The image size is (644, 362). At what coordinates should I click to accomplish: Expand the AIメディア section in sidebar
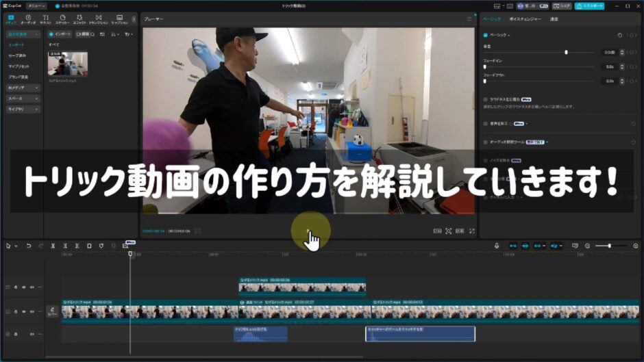[x=23, y=88]
